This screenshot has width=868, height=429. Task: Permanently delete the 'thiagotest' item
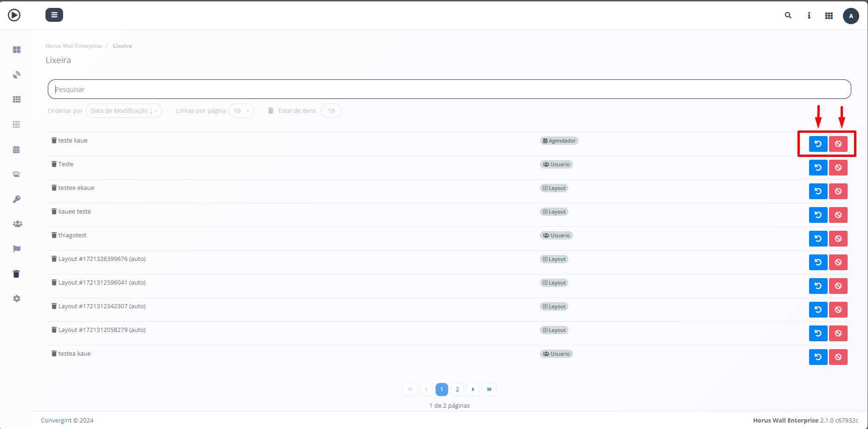click(x=838, y=239)
